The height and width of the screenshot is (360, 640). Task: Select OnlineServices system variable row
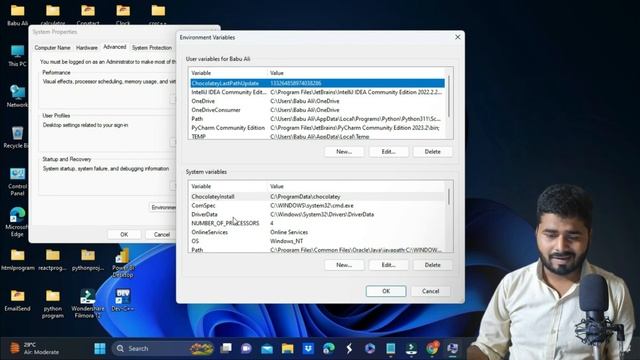(x=318, y=233)
